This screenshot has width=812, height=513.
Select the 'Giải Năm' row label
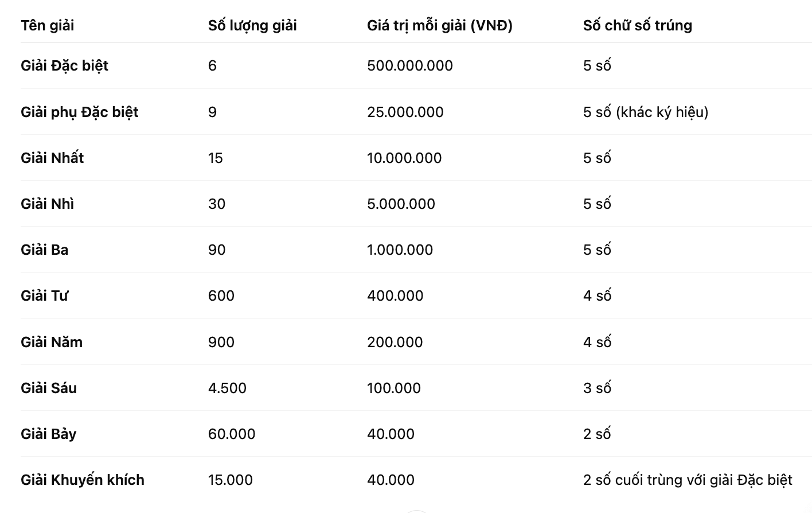pyautogui.click(x=52, y=342)
